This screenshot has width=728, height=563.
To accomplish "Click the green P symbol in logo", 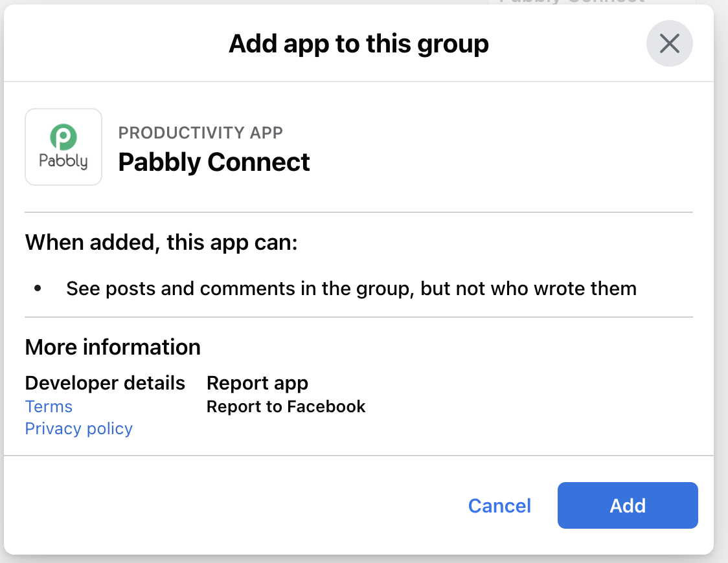I will [63, 137].
